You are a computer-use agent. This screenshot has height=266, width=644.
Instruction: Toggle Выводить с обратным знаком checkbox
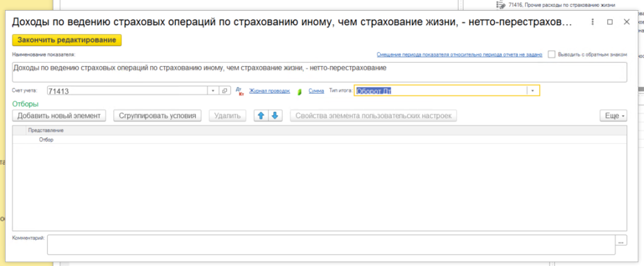pos(552,55)
